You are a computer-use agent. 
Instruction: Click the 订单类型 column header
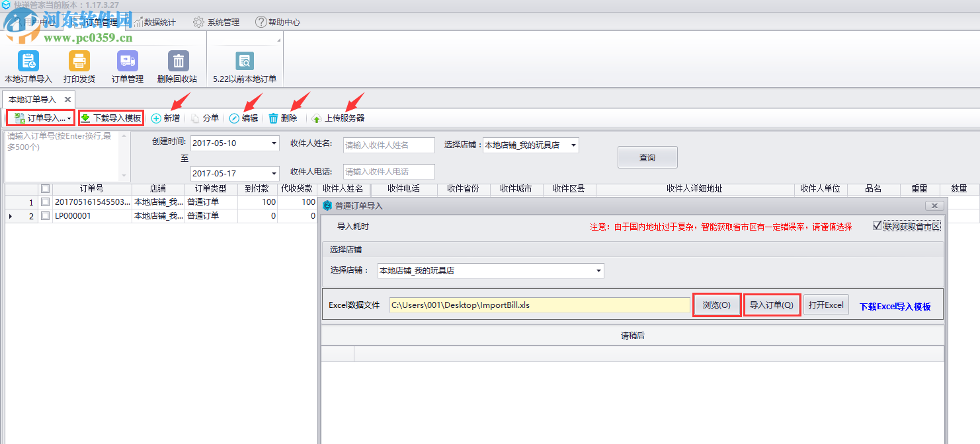point(210,189)
